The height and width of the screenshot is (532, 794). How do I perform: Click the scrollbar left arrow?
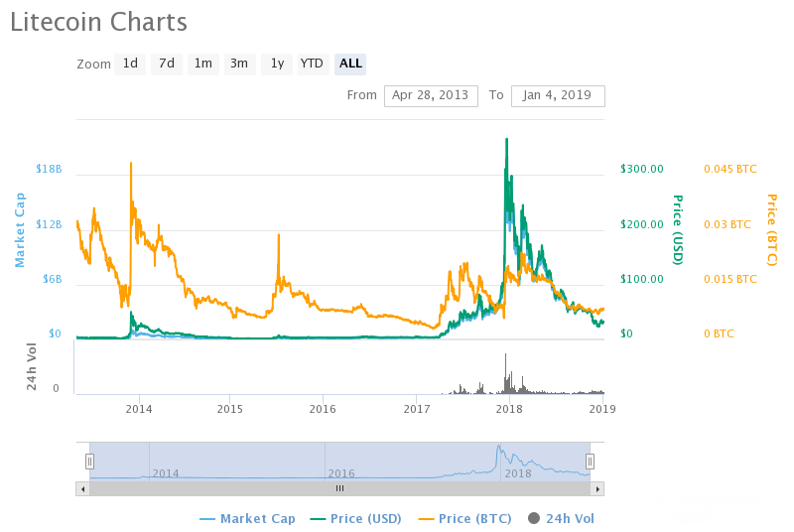pos(82,488)
